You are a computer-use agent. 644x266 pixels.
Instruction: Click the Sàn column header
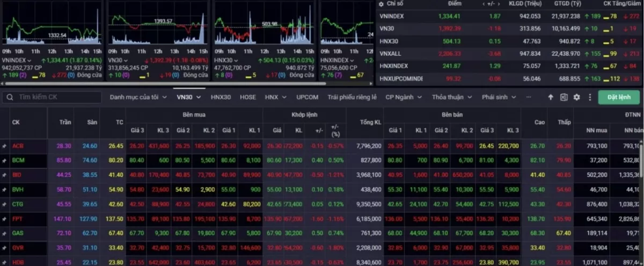point(92,123)
